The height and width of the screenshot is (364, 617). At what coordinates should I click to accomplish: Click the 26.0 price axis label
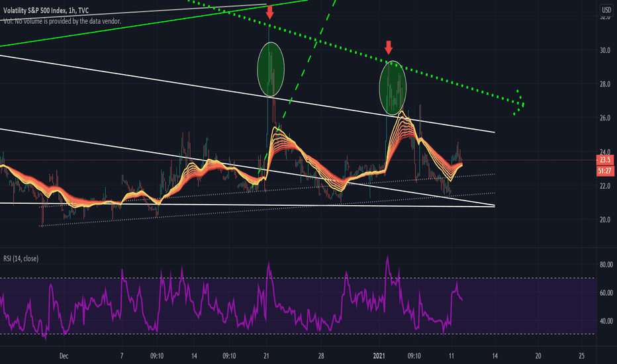(605, 118)
